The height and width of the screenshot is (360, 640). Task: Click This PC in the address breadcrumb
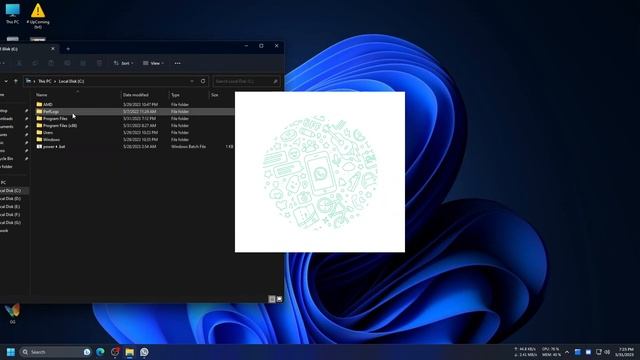click(44, 81)
